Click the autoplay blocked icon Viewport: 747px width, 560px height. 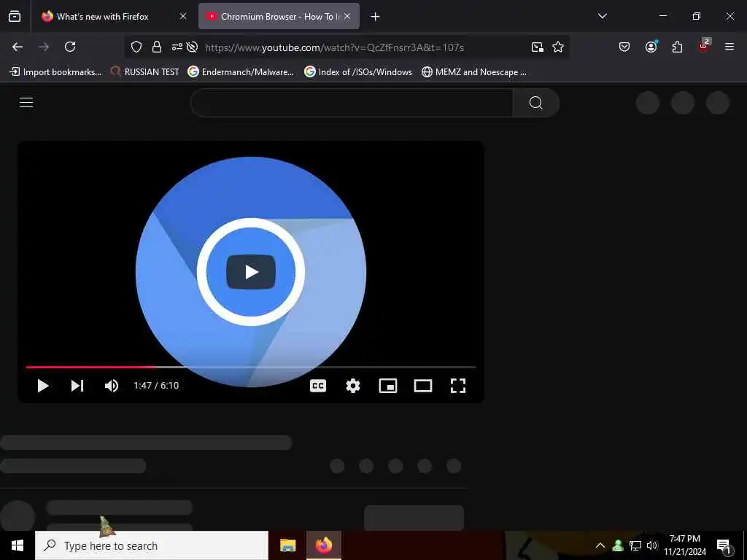(192, 47)
